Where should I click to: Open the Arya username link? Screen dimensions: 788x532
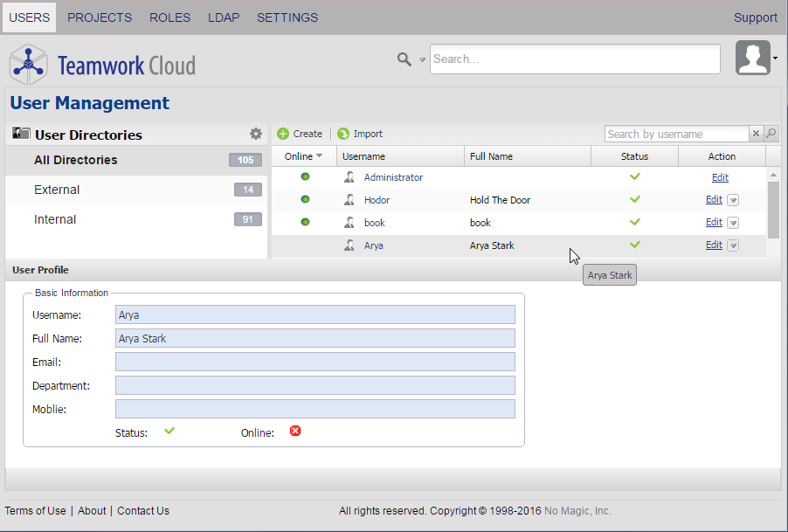click(373, 245)
